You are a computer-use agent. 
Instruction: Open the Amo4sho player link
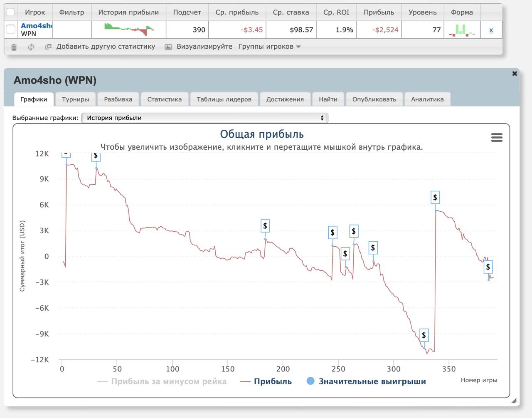(x=36, y=26)
